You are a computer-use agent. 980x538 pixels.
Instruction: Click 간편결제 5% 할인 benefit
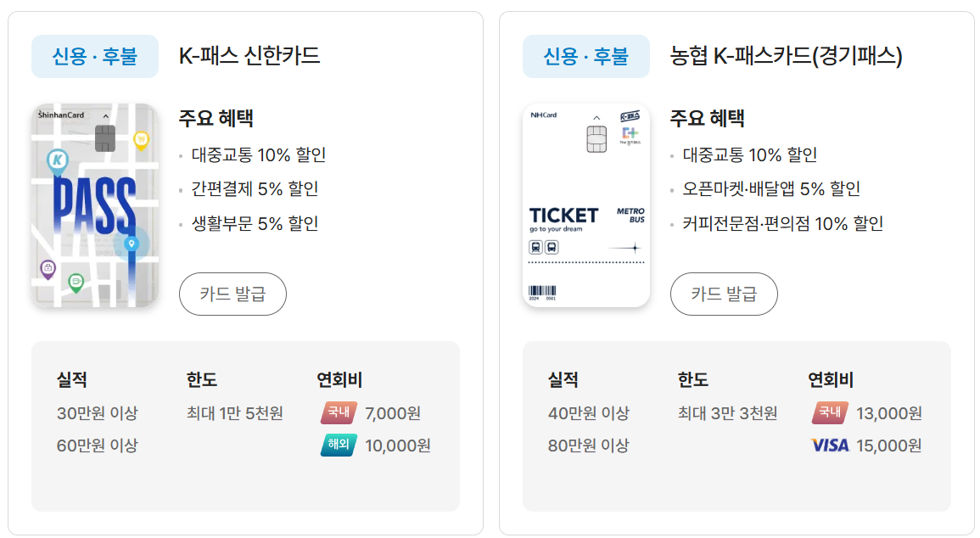pyautogui.click(x=255, y=189)
